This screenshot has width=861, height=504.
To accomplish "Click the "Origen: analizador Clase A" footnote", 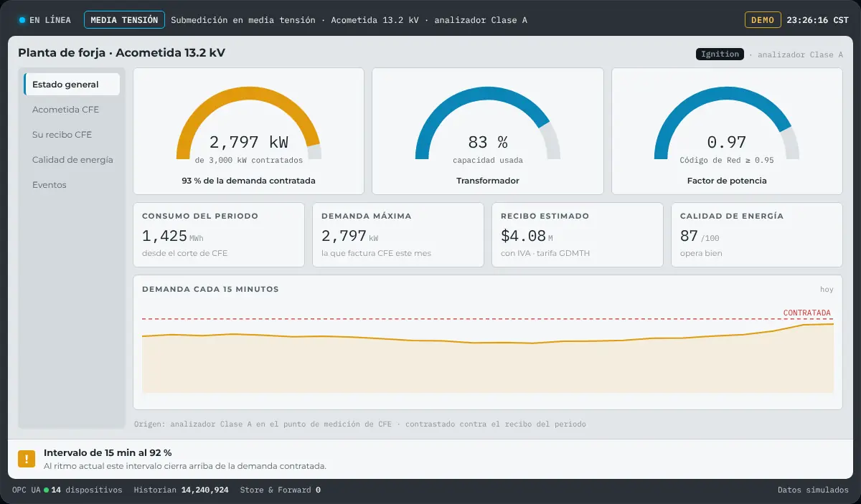I will [360, 424].
